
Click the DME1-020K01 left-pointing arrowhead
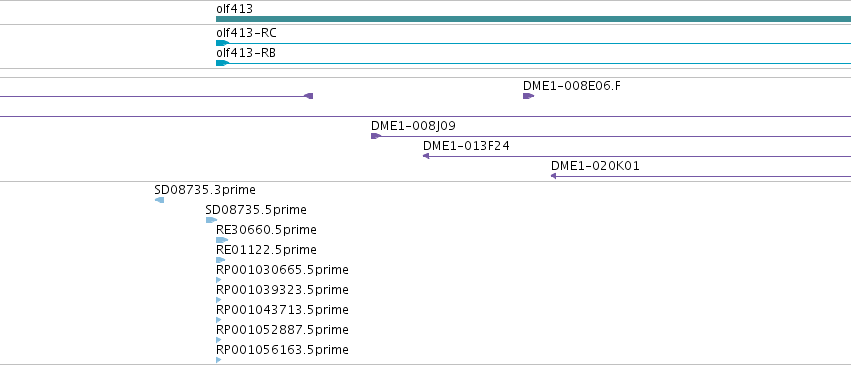click(554, 176)
